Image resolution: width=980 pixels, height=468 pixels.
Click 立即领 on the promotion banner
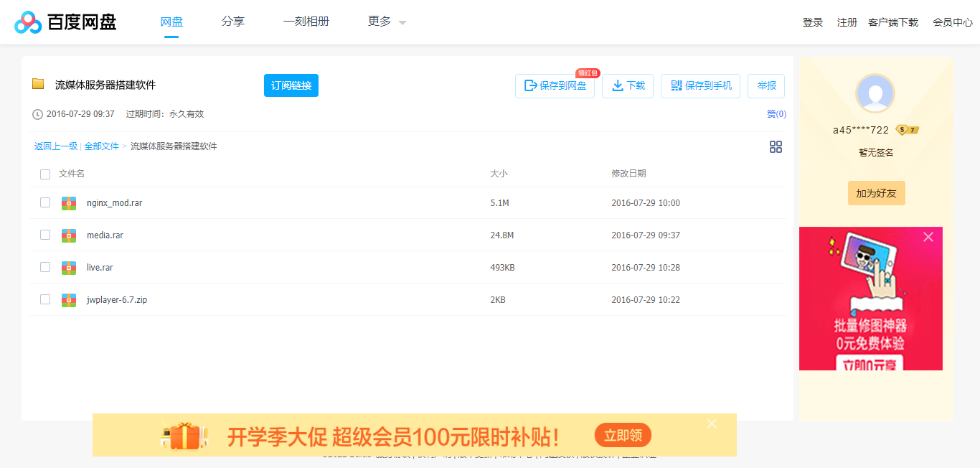623,435
